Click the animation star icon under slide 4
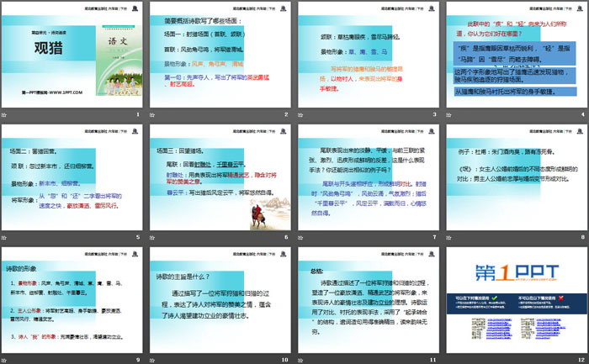This screenshot has height=364, width=589. [448, 115]
